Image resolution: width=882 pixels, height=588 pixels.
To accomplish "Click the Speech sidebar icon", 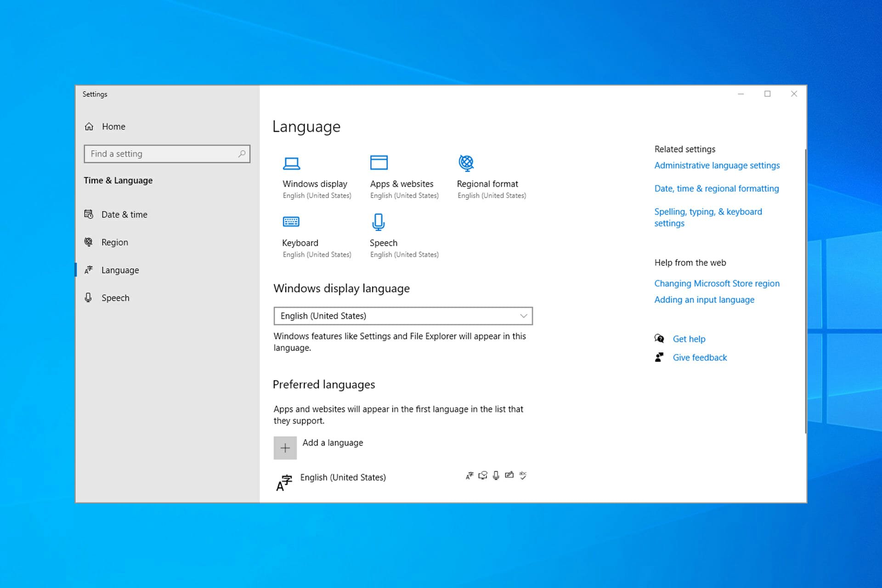I will pos(89,297).
